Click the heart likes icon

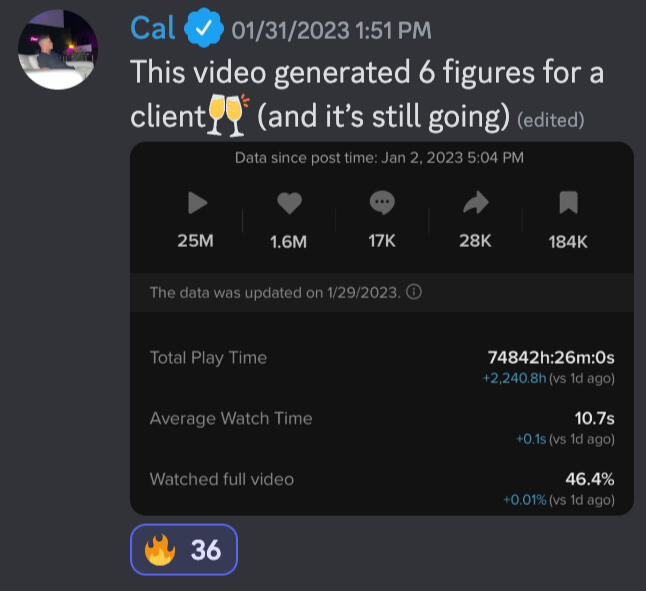[290, 203]
